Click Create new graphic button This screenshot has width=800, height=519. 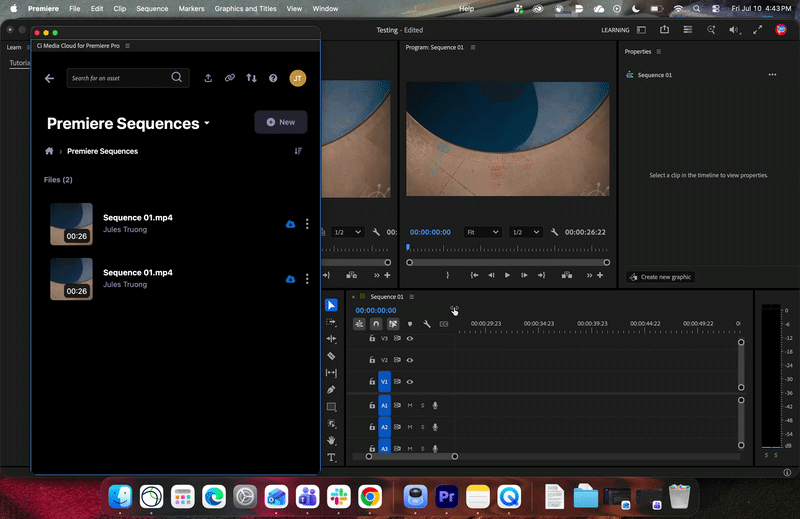tap(661, 277)
